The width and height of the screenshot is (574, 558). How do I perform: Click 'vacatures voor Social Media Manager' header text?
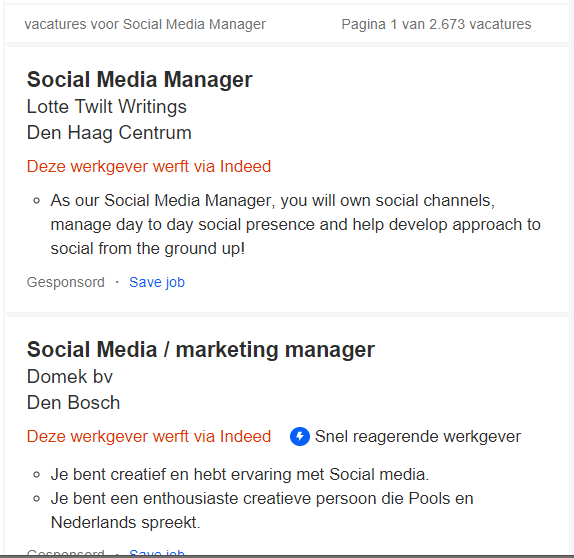(145, 25)
